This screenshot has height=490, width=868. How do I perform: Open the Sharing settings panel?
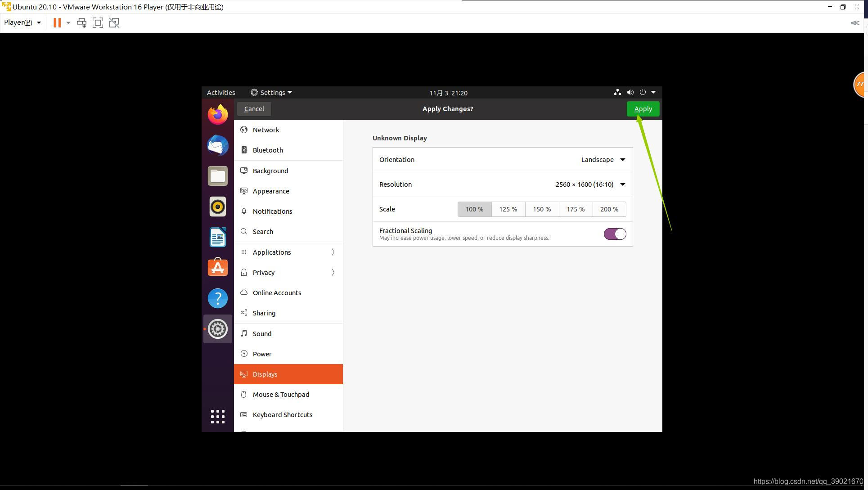coord(288,313)
